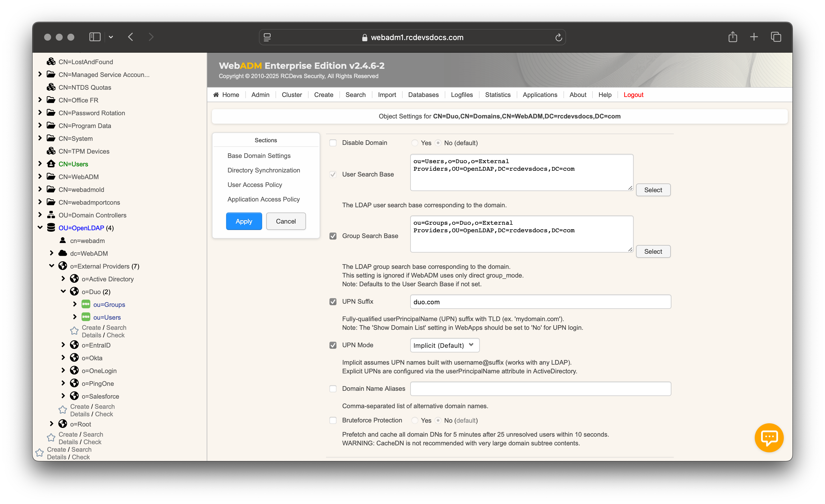Screen dimensions: 825x504
Task: Select No (default) for Disable Domain
Action: tap(438, 143)
